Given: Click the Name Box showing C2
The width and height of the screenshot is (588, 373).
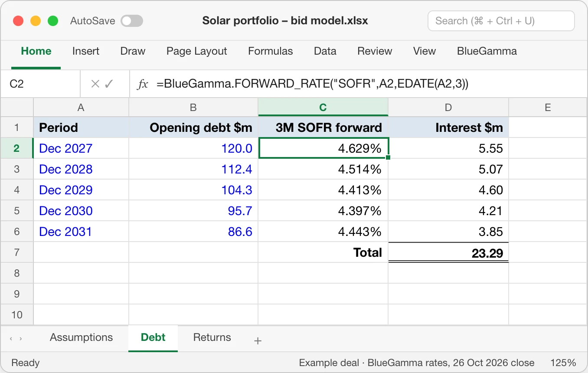Looking at the screenshot, I should [x=40, y=84].
